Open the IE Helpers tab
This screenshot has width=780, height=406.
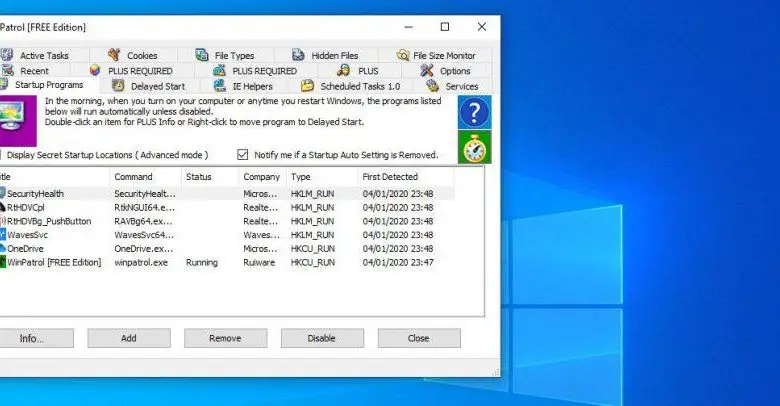[244, 86]
